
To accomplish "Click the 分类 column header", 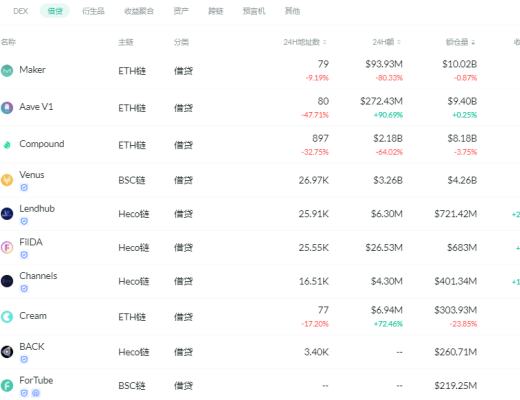I will [181, 42].
